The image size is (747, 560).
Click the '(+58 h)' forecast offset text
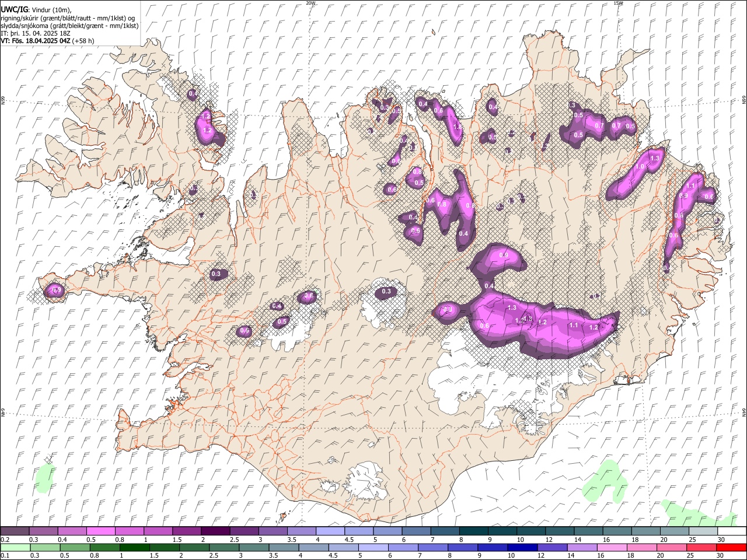coord(83,41)
